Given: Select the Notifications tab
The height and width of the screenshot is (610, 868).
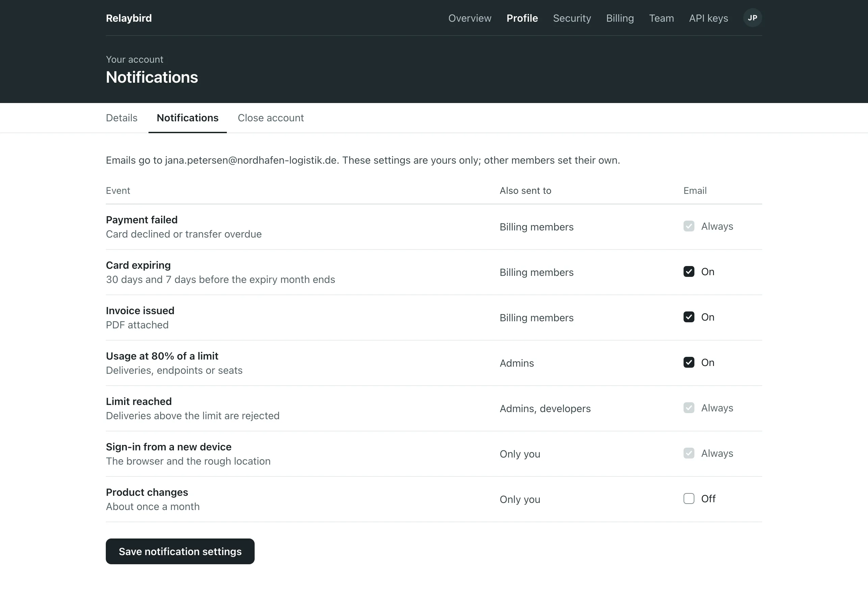Looking at the screenshot, I should [x=188, y=118].
